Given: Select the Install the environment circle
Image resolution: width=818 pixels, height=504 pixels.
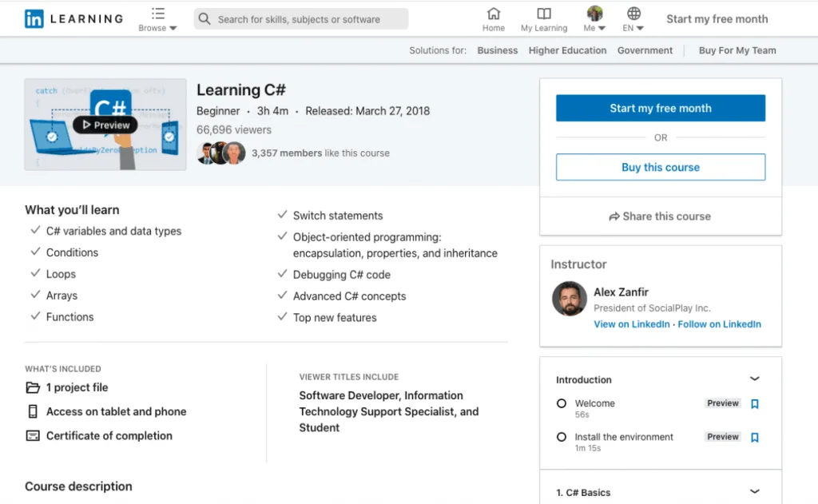Looking at the screenshot, I should (x=562, y=438).
